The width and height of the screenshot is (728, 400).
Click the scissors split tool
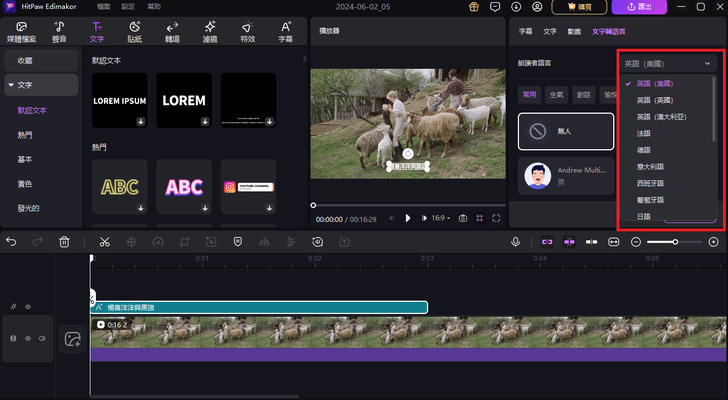(x=104, y=242)
